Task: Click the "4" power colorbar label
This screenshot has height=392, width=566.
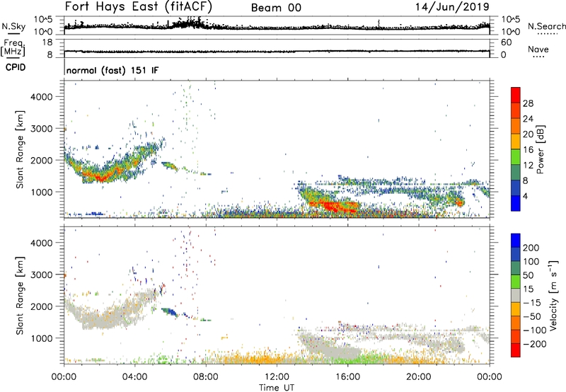Action: pos(525,196)
